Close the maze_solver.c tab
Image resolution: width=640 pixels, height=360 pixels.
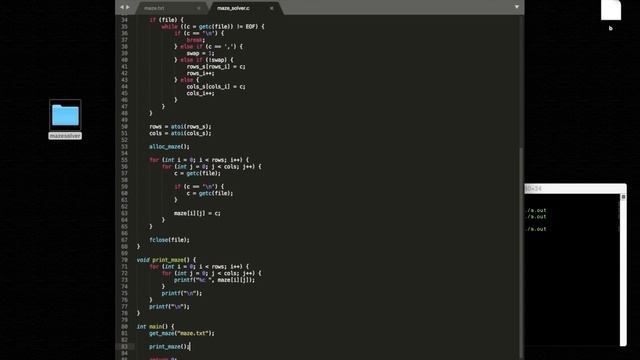coord(271,8)
